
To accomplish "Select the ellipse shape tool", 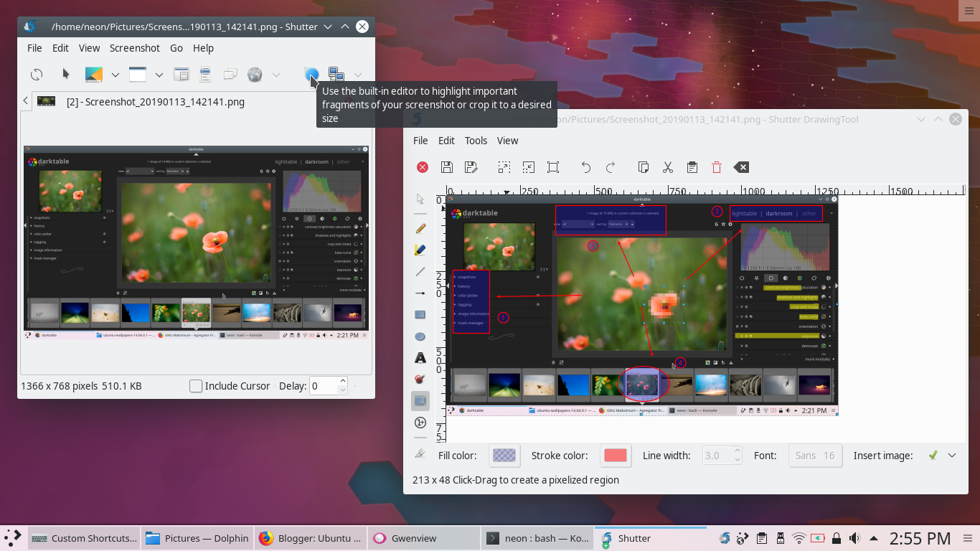I will [420, 336].
